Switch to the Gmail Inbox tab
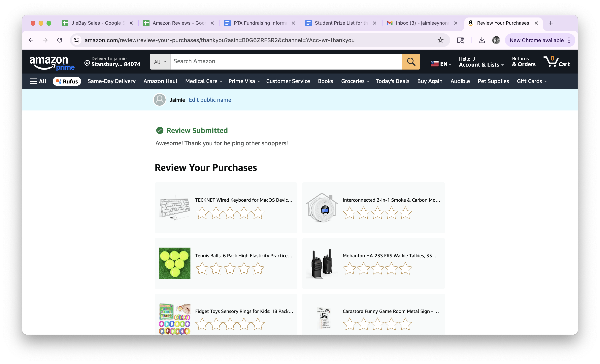The image size is (600, 364). click(x=421, y=23)
